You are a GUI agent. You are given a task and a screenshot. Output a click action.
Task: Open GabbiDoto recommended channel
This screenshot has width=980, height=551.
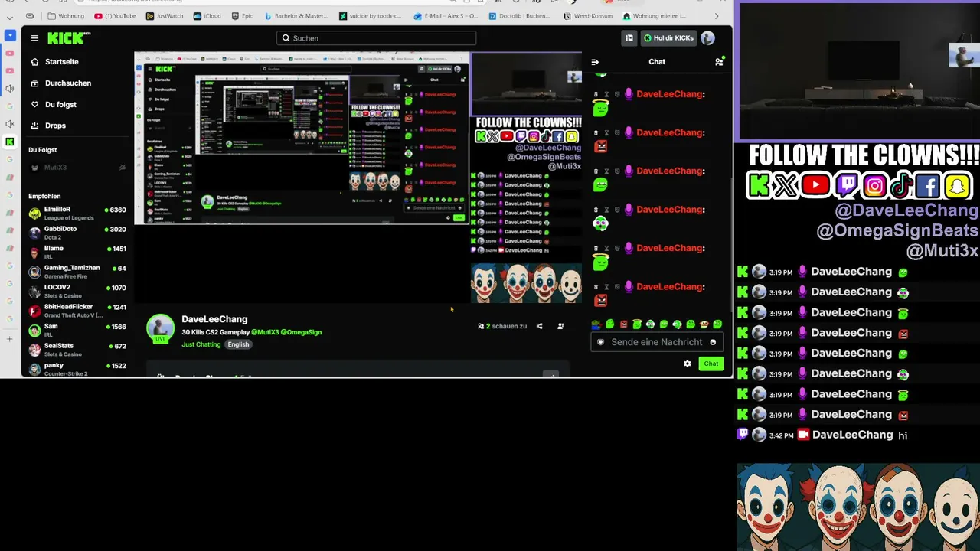(x=77, y=233)
